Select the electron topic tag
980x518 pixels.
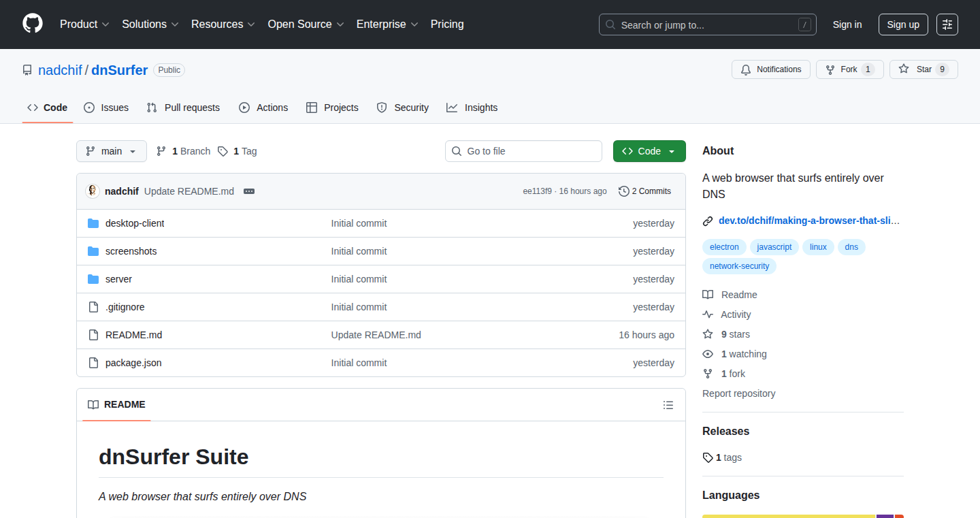click(724, 247)
